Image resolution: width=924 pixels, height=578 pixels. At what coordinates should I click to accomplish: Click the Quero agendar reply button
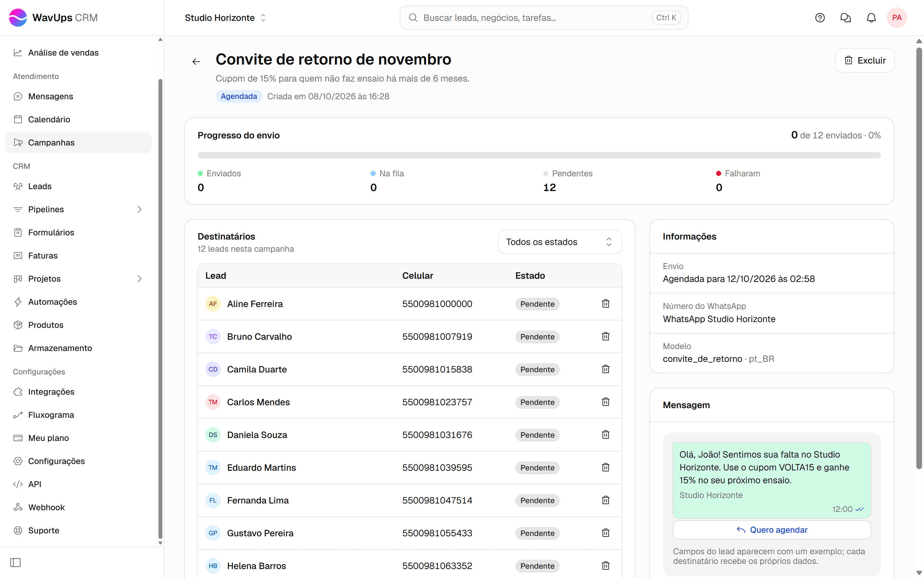coord(771,530)
